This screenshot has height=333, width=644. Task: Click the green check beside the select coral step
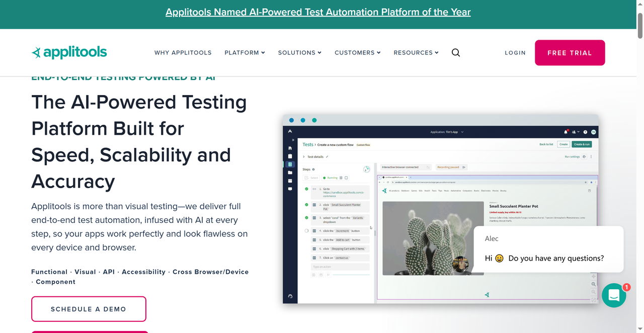point(306,218)
